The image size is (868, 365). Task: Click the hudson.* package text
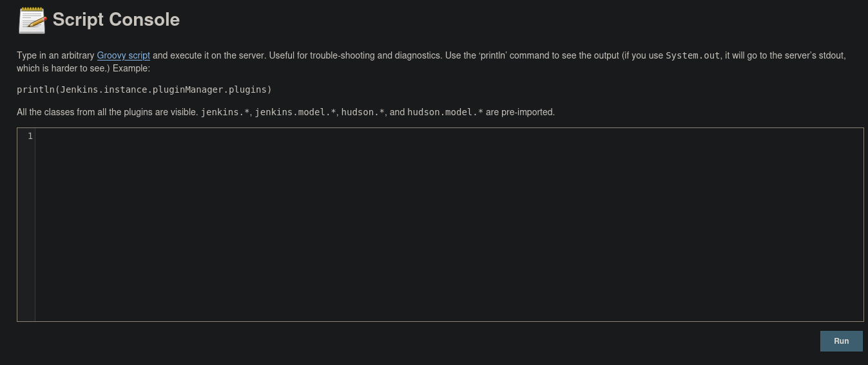(362, 112)
